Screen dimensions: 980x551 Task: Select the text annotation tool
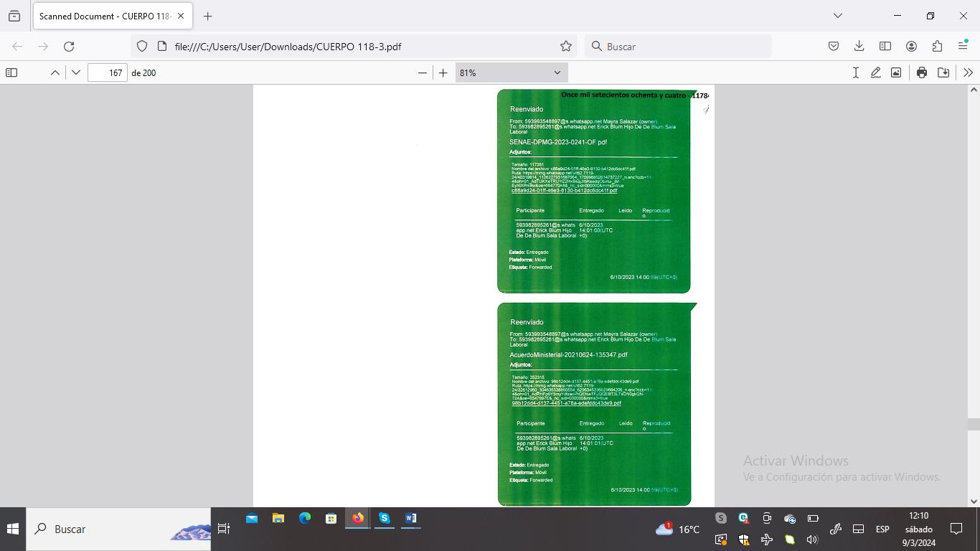(855, 72)
